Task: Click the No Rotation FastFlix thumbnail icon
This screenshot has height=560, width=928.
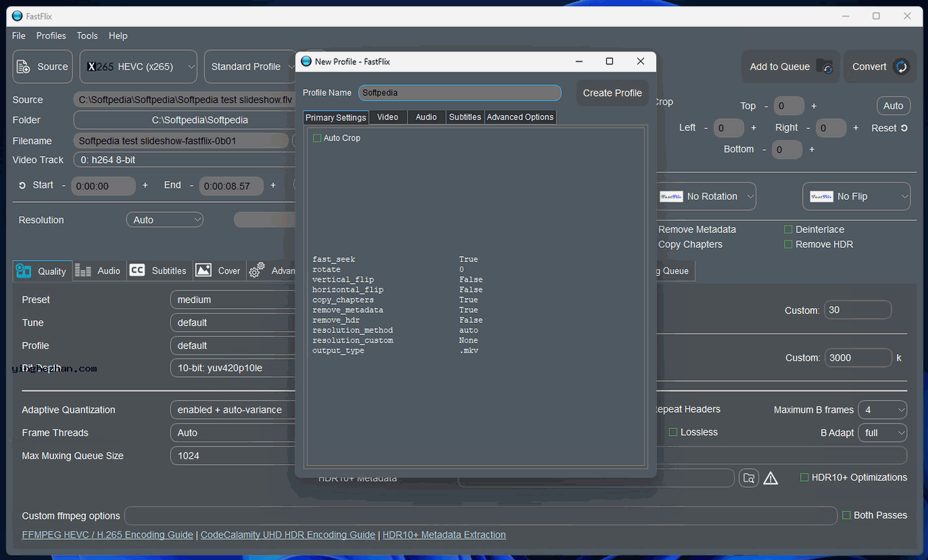Action: pyautogui.click(x=671, y=197)
